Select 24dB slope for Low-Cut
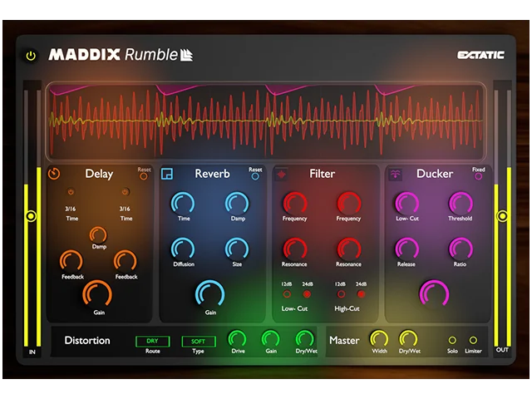This screenshot has width=532, height=399. point(307,294)
